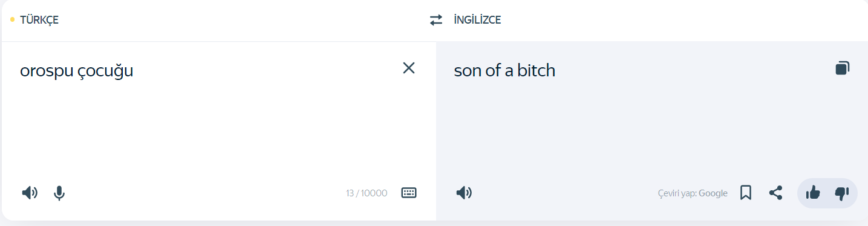868x226 pixels.
Task: Open the on-screen keyboard
Action: [x=409, y=193]
